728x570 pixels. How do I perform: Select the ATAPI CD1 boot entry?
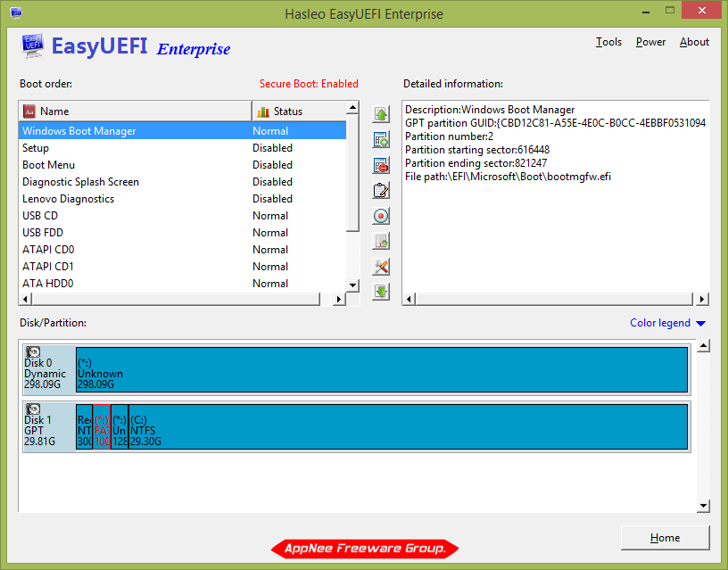pyautogui.click(x=183, y=267)
